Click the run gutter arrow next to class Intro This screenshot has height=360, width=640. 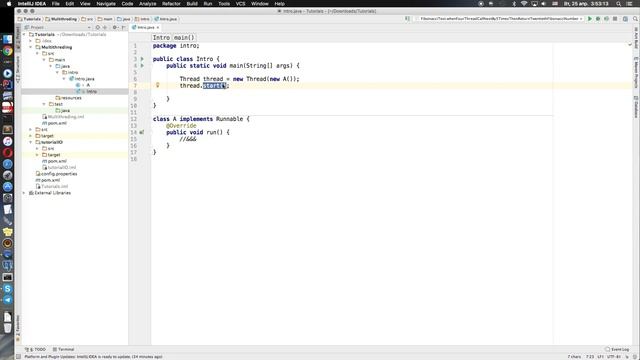(142, 59)
